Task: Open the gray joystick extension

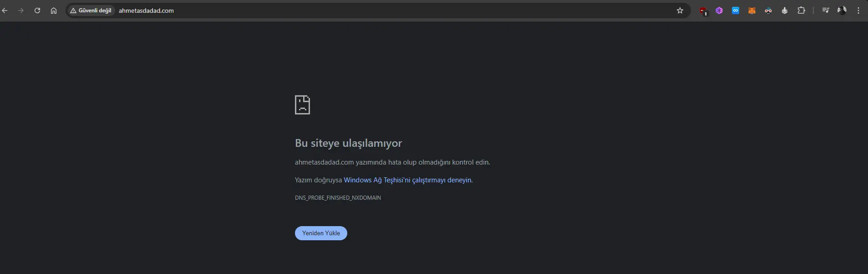Action: point(785,10)
